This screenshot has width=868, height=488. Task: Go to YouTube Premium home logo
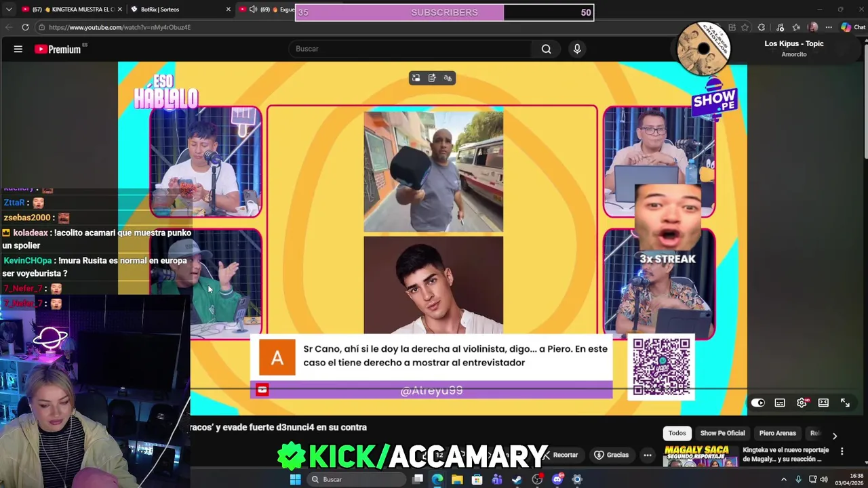tap(58, 49)
